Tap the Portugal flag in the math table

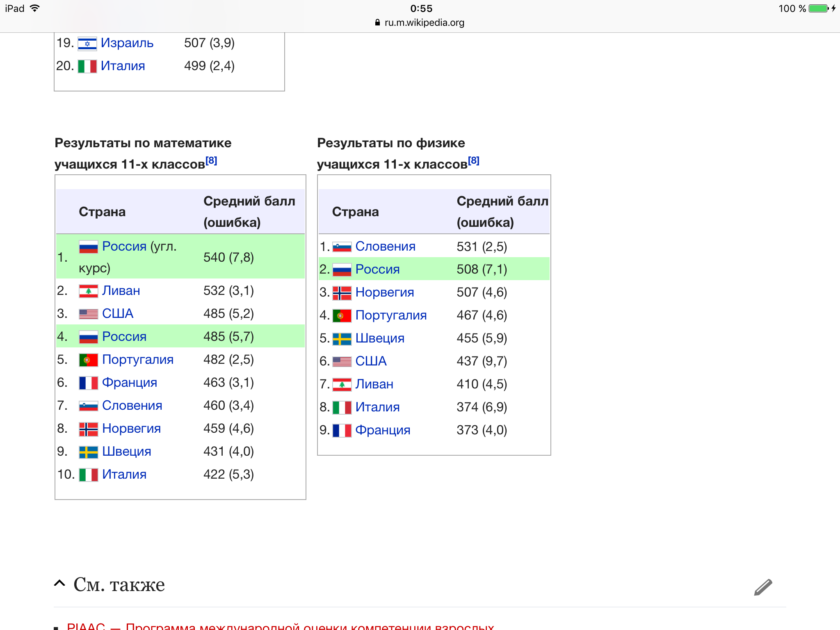[89, 360]
